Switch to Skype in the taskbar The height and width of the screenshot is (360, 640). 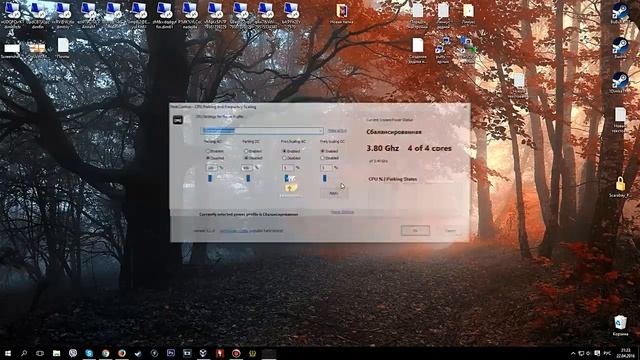[x=89, y=353]
